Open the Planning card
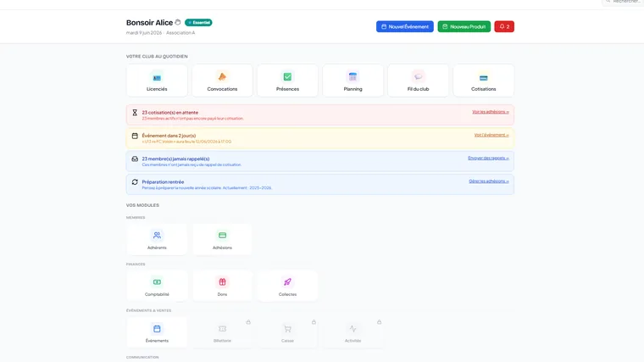644x362 pixels. 353,81
